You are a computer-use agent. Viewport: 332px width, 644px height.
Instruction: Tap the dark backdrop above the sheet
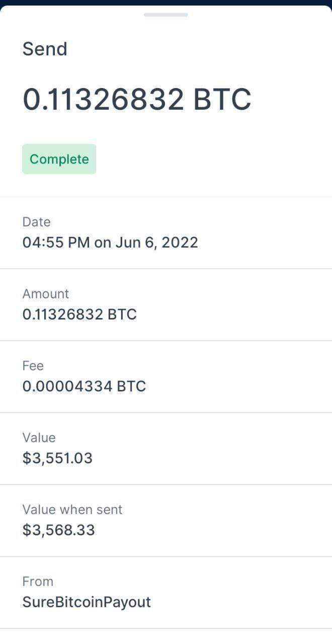click(166, 2)
